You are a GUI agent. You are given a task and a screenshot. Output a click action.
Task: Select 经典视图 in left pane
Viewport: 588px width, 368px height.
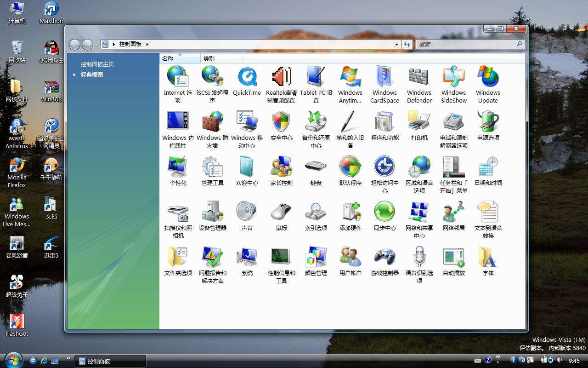point(92,75)
